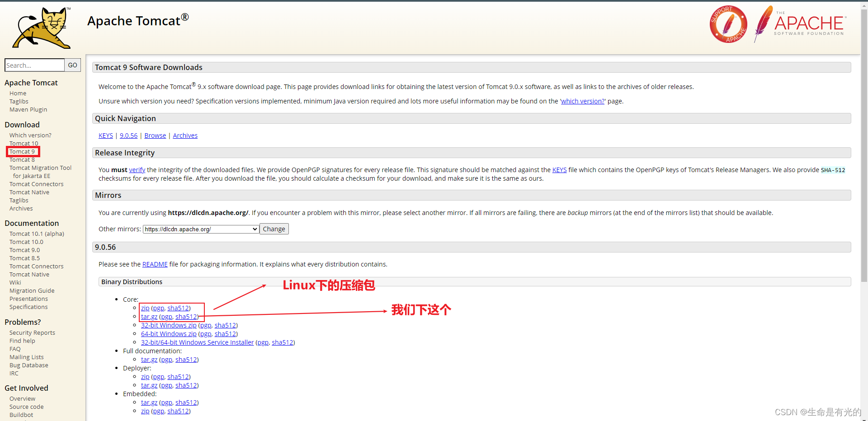Open Tomcat 8.5 documentation link

(x=25, y=258)
